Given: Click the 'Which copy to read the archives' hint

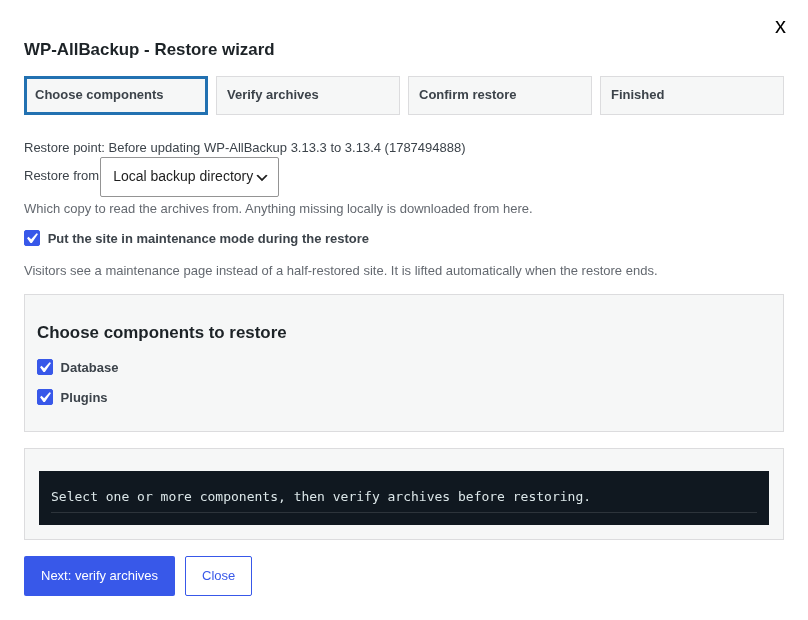Looking at the screenshot, I should point(278,209).
